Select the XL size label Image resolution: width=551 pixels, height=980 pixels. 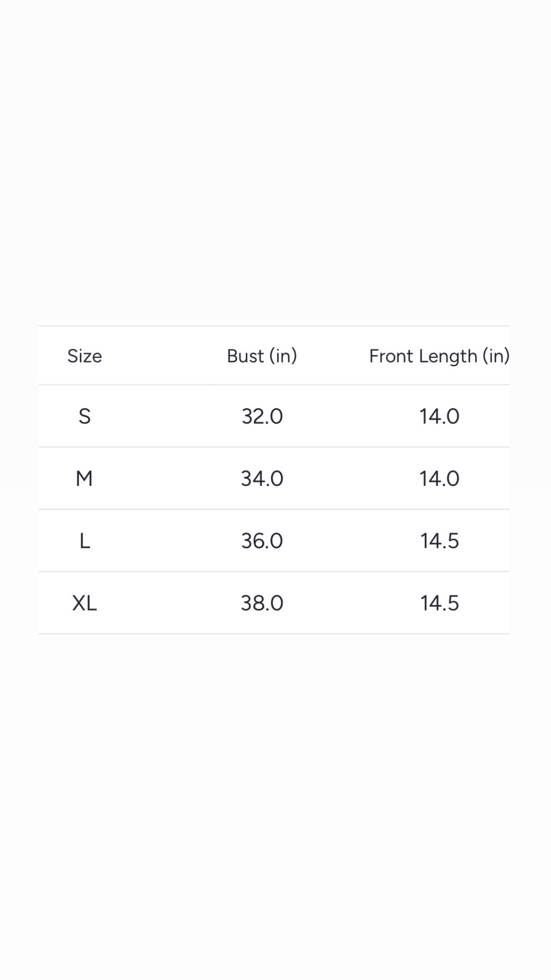(x=85, y=603)
